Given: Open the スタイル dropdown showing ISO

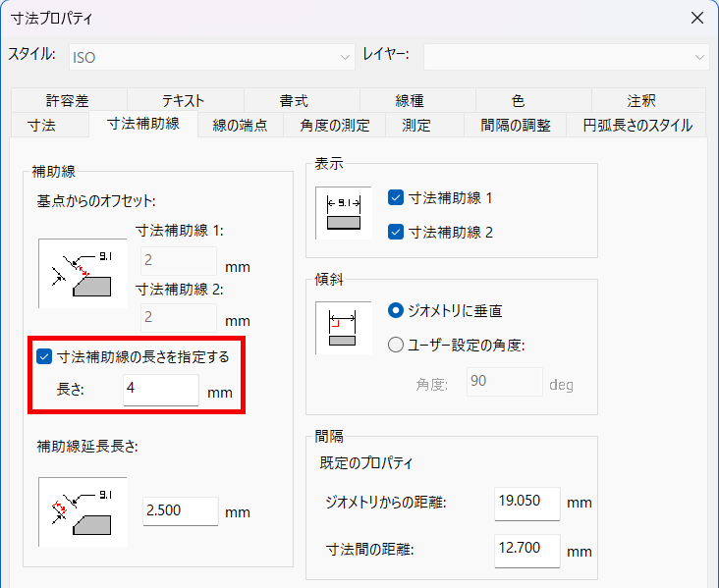Looking at the screenshot, I should point(211,57).
